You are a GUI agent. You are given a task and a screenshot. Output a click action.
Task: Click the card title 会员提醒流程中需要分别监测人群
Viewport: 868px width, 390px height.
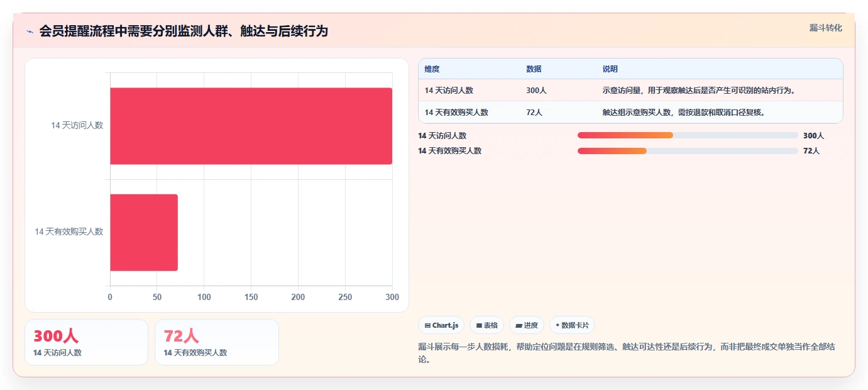(184, 31)
